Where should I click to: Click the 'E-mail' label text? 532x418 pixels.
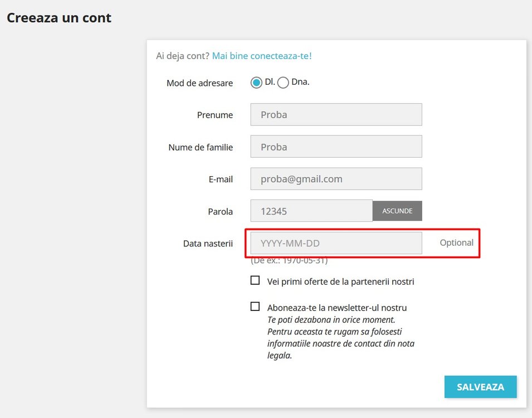[x=220, y=179]
